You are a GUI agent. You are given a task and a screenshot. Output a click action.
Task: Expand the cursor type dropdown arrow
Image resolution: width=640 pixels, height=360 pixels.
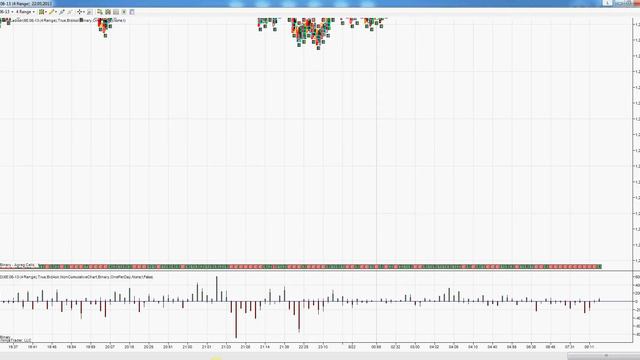pyautogui.click(x=84, y=12)
